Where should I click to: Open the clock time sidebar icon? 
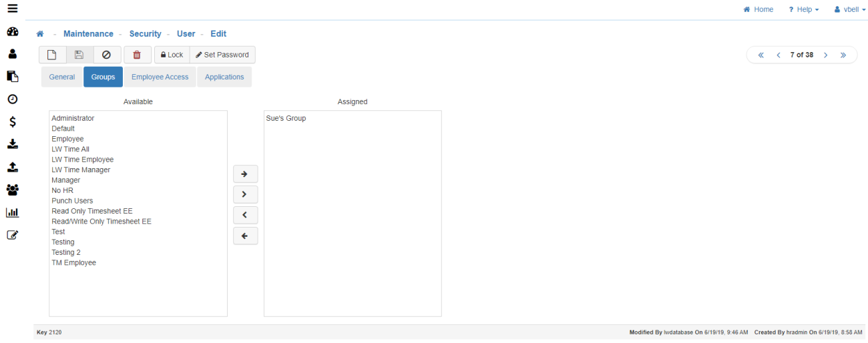[x=12, y=99]
